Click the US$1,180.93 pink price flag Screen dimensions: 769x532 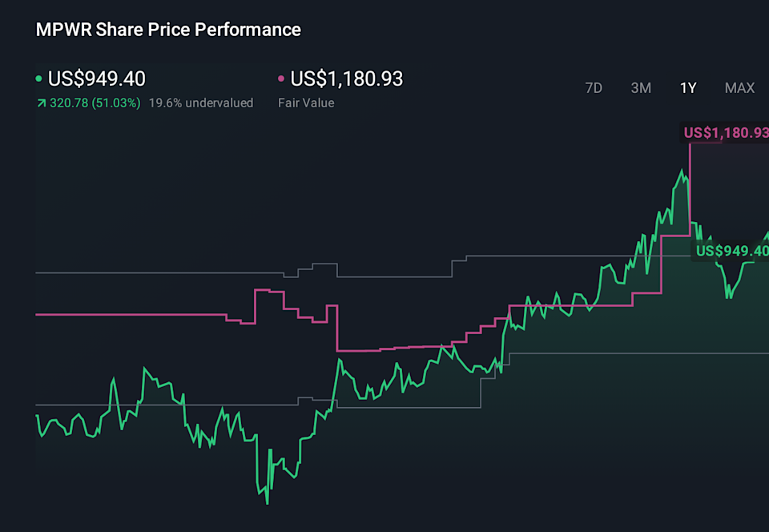coord(725,132)
